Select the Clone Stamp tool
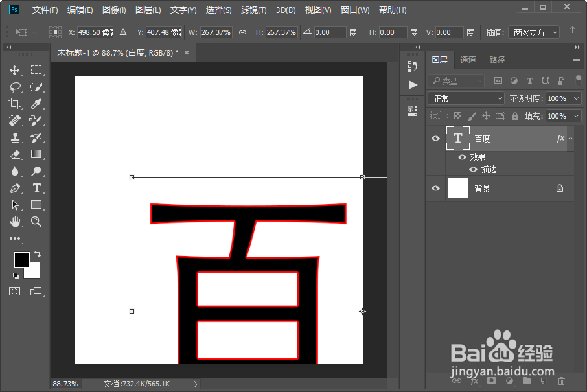This screenshot has height=392, width=587. (15, 137)
